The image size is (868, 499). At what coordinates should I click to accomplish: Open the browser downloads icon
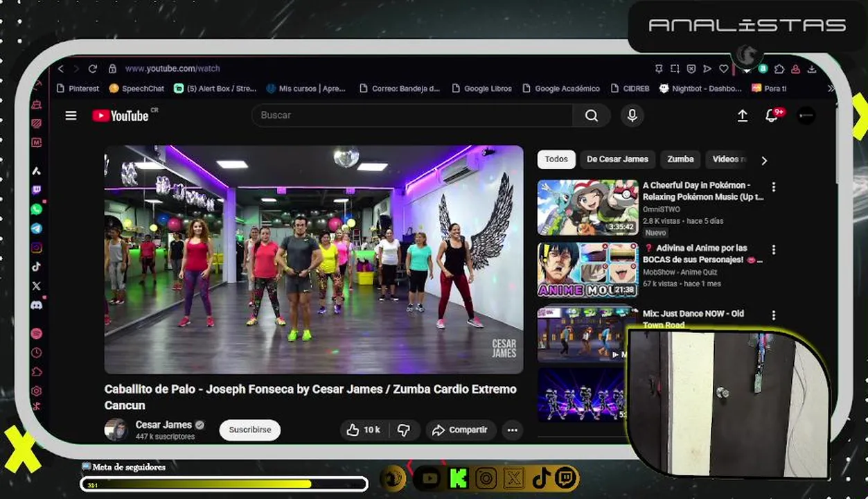pos(812,69)
